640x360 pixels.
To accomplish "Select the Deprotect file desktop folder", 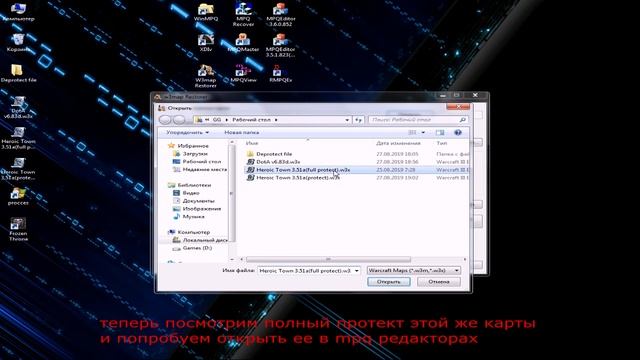I will [18, 74].
